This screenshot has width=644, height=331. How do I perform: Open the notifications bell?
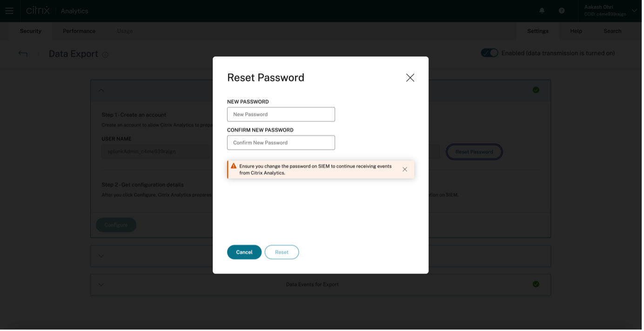click(x=542, y=11)
